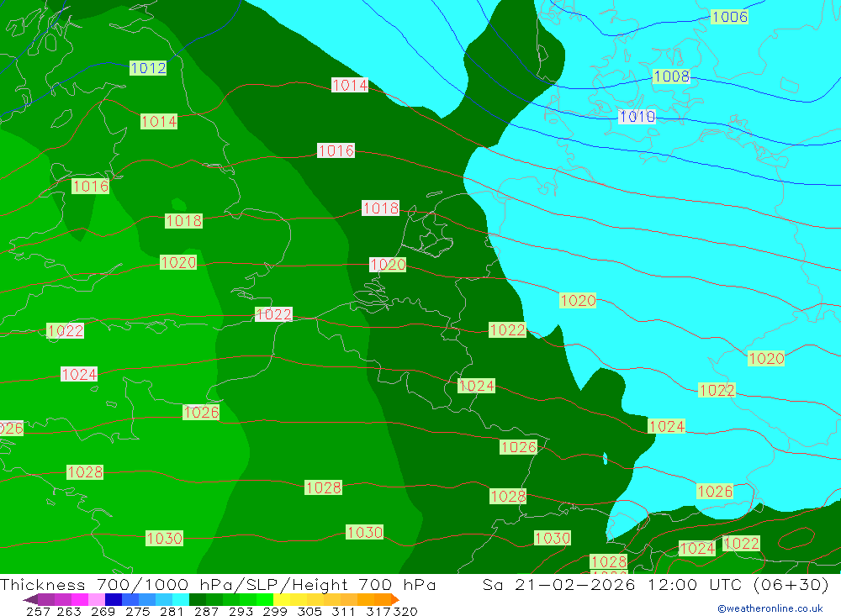The image size is (841, 616).
Task: Click the blue 1008 isobar label
Action: click(x=671, y=76)
